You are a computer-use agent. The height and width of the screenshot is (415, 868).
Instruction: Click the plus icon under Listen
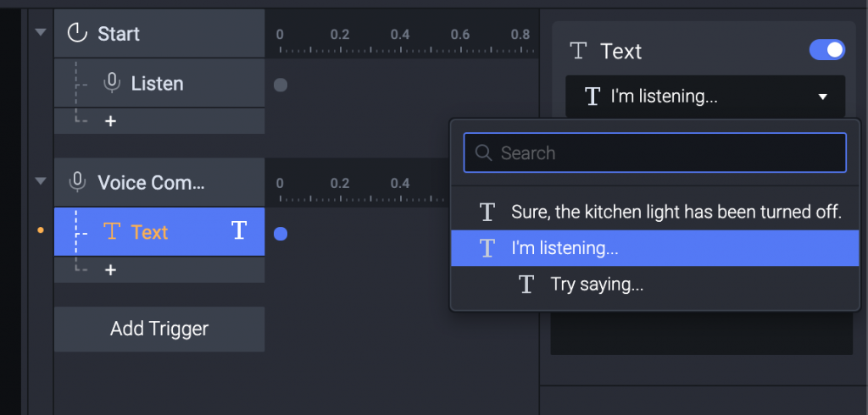[110, 121]
